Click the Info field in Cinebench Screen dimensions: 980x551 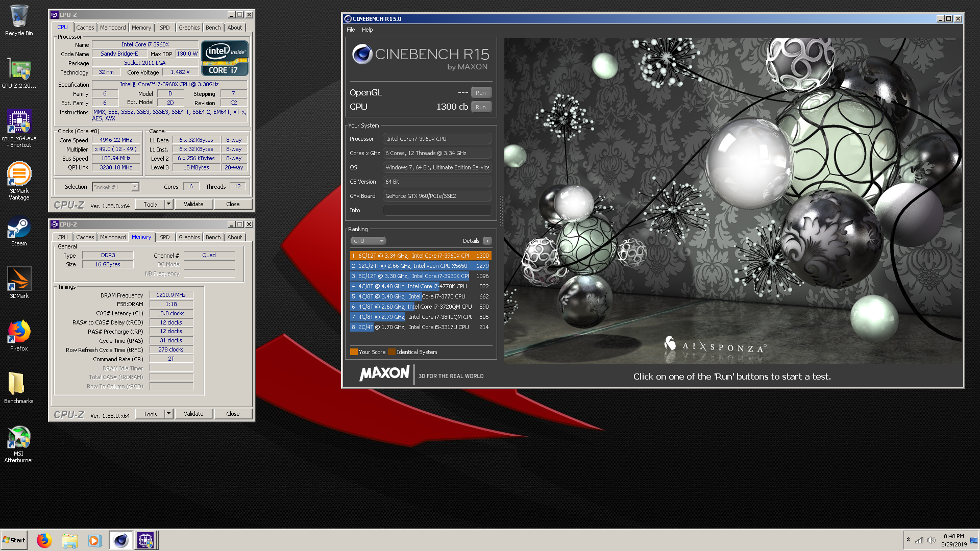coord(437,210)
